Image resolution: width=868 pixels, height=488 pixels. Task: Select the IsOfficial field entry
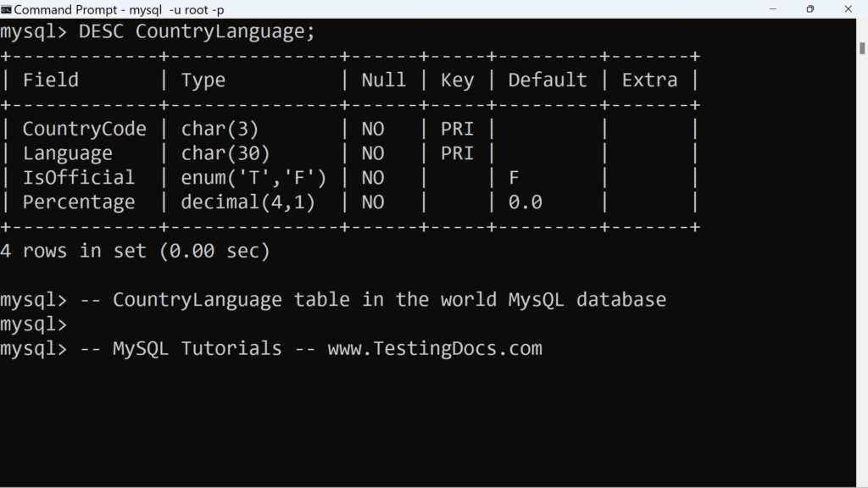pos(79,178)
